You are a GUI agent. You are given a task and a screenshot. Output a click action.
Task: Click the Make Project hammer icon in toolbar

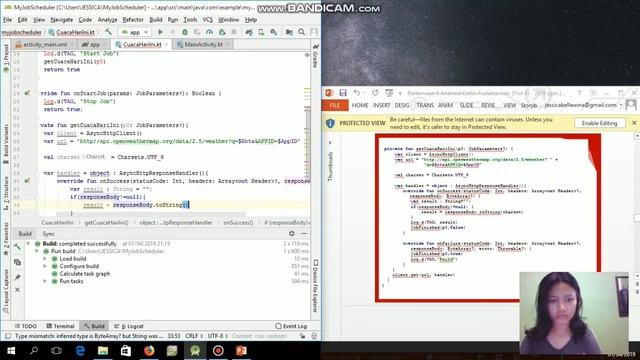[108, 32]
